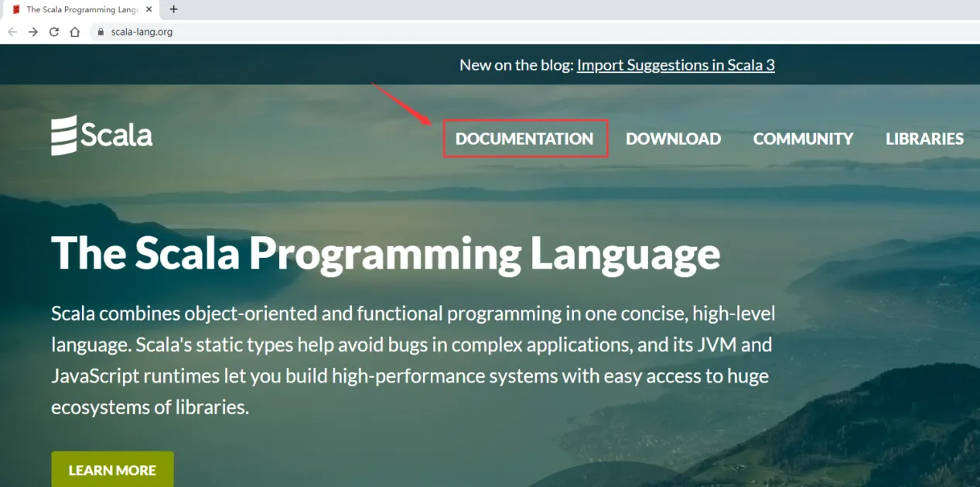Click the Scala description paragraph
Screen dimensions: 980x487
coord(413,360)
